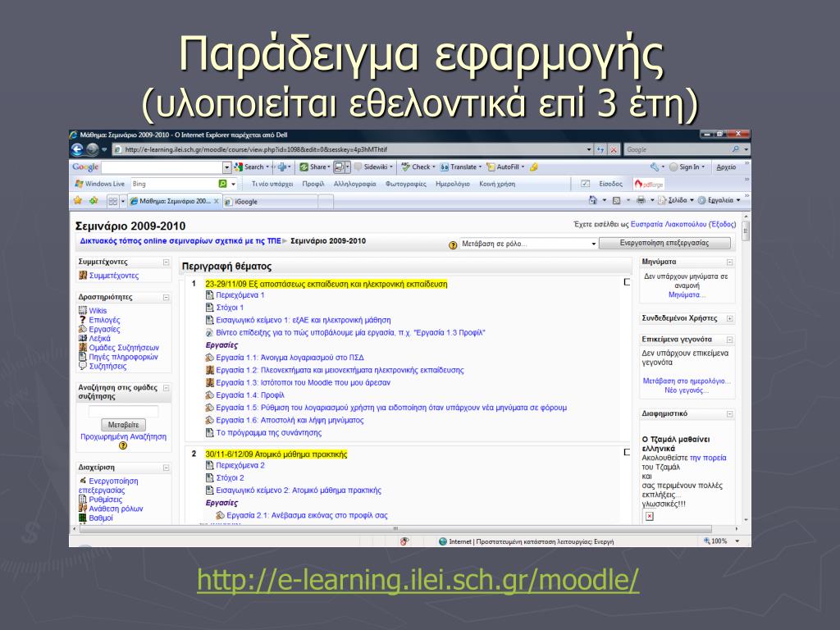Open Φωτογραφίες on Windows Live toolbar
Viewport: 840px width, 630px height.
click(405, 184)
